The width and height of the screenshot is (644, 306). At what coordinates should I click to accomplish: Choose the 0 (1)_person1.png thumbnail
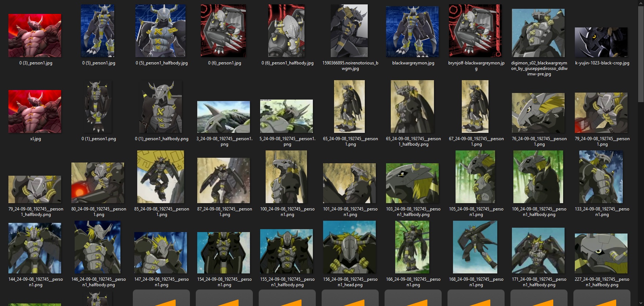point(98,107)
